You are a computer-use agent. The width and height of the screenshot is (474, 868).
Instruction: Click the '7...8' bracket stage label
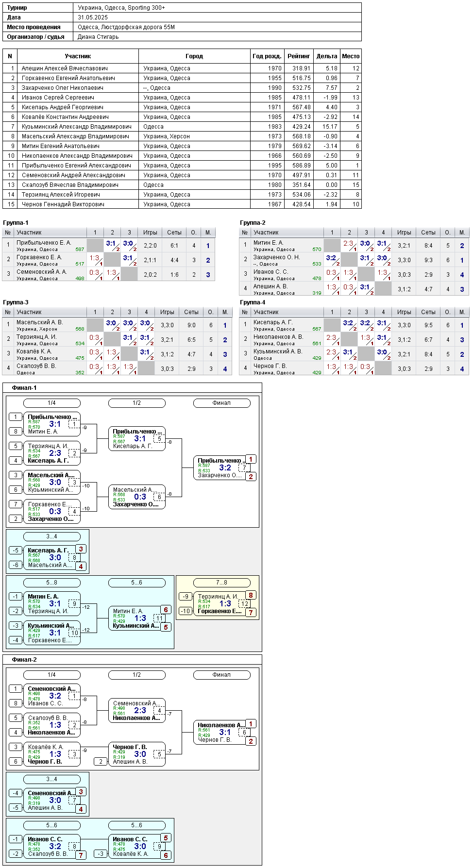tap(222, 583)
